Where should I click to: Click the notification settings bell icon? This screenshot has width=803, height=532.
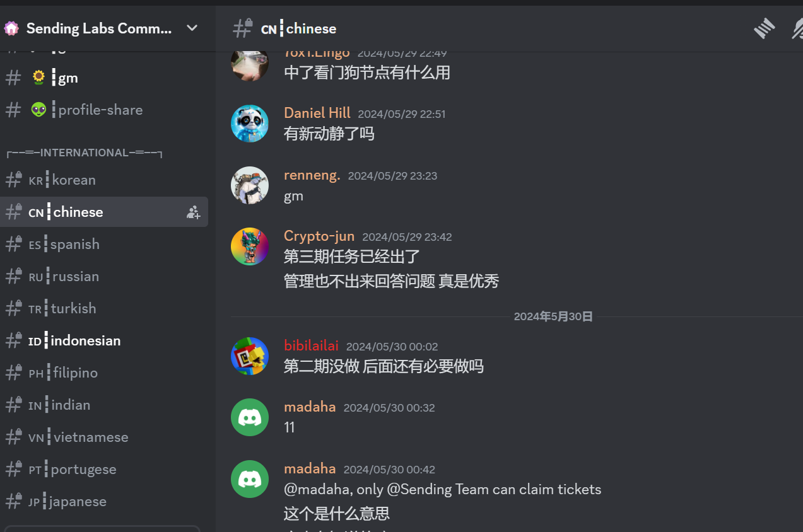pyautogui.click(x=797, y=28)
